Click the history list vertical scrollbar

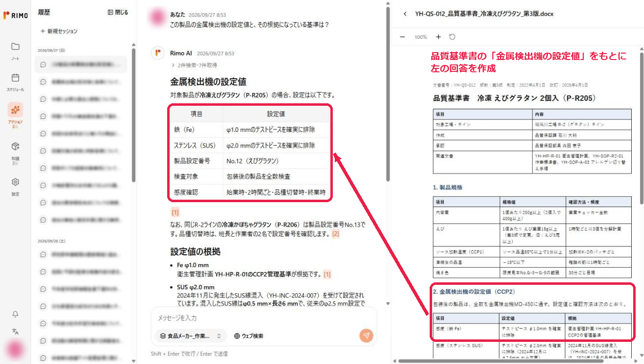[x=134, y=116]
